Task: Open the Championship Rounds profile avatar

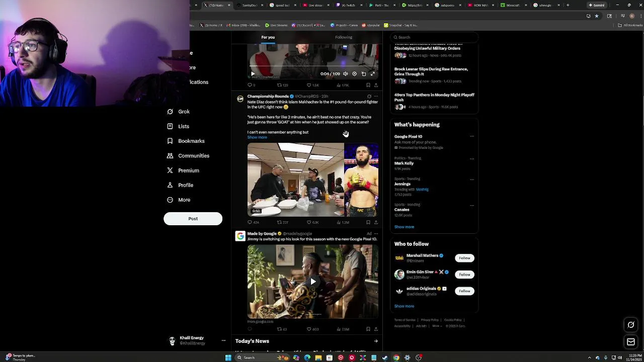Action: point(240,99)
